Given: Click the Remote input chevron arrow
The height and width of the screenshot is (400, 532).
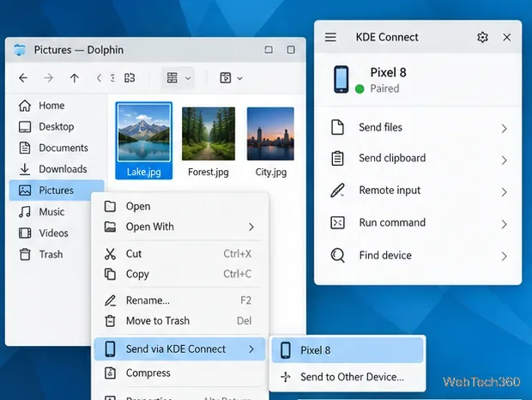Looking at the screenshot, I should [505, 192].
